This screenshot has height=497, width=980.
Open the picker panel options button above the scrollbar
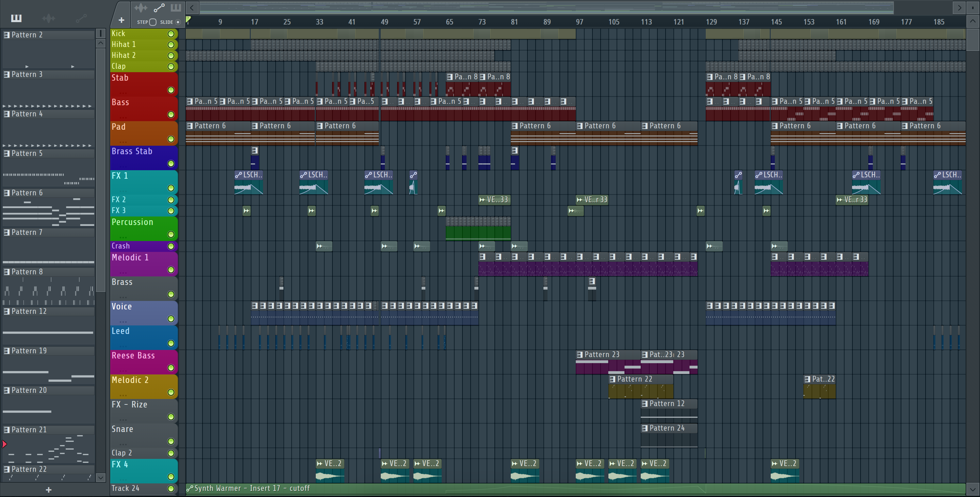[x=101, y=33]
